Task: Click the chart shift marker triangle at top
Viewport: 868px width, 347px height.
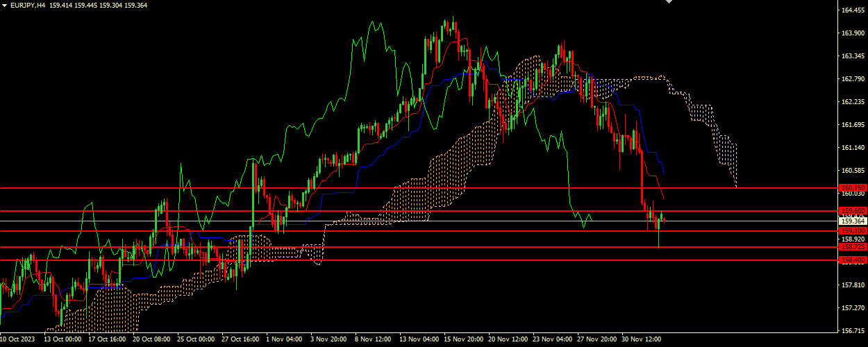Action: tap(669, 2)
